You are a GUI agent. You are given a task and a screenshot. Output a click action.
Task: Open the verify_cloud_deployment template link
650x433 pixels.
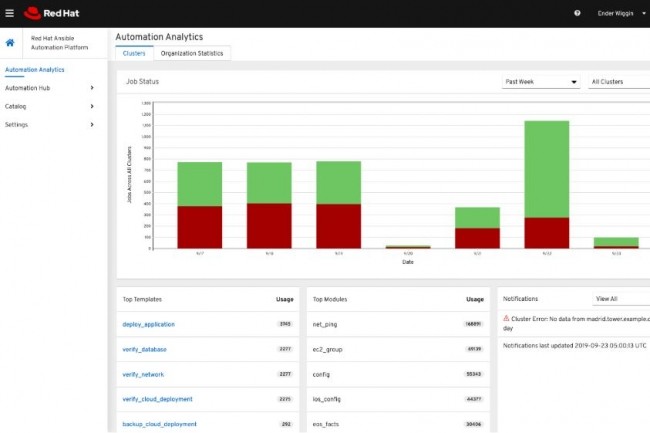pos(157,399)
